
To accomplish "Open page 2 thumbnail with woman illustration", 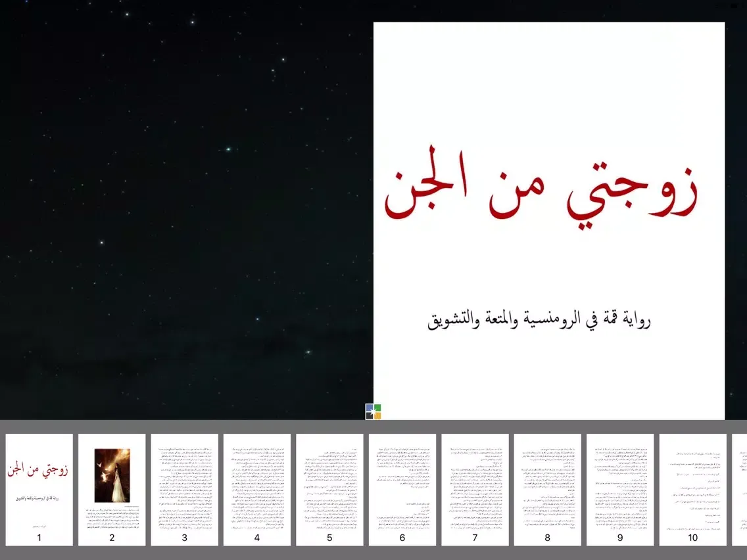I will (112, 490).
